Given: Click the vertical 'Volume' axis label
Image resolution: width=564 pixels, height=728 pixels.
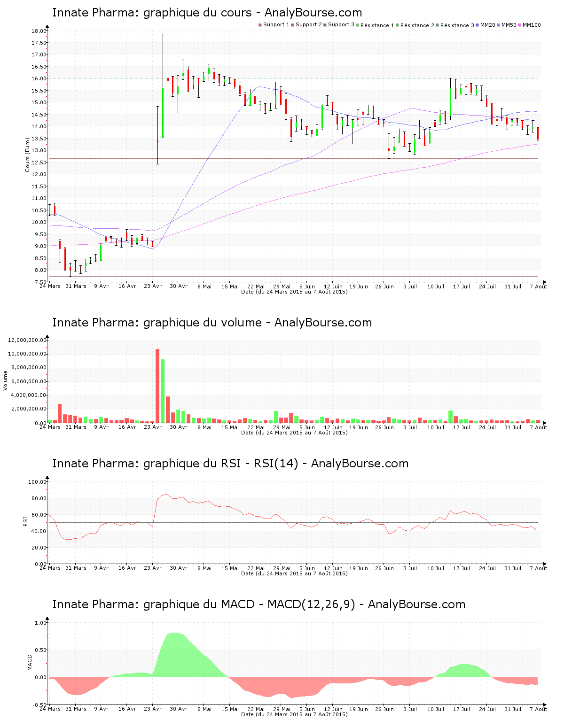Looking at the screenshot, I should tap(6, 380).
